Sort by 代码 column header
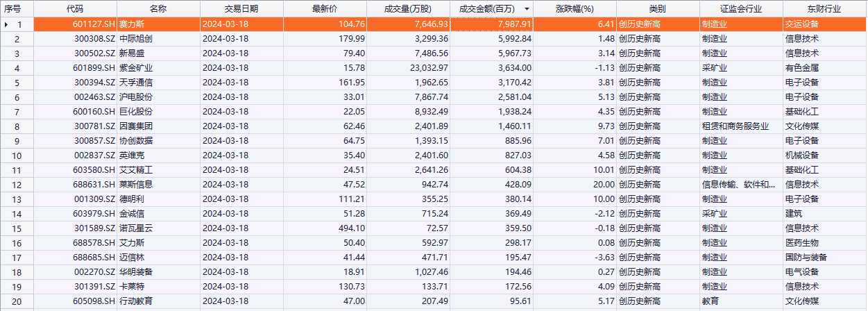This screenshot has width=868, height=311. point(74,9)
